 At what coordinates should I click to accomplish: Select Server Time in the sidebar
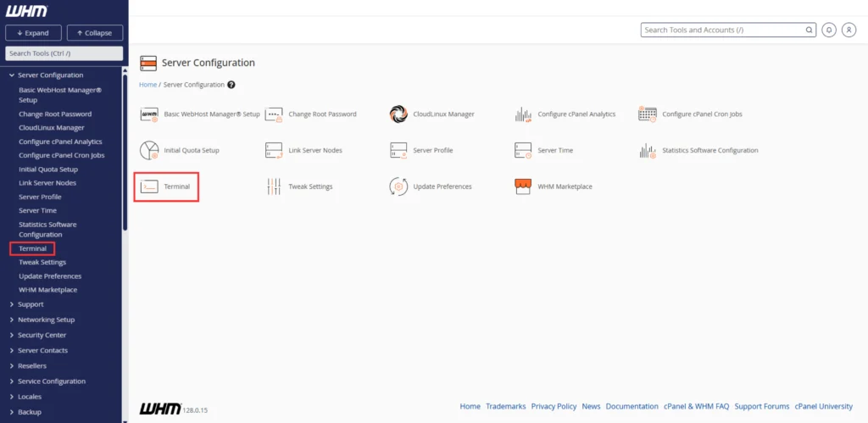37,210
